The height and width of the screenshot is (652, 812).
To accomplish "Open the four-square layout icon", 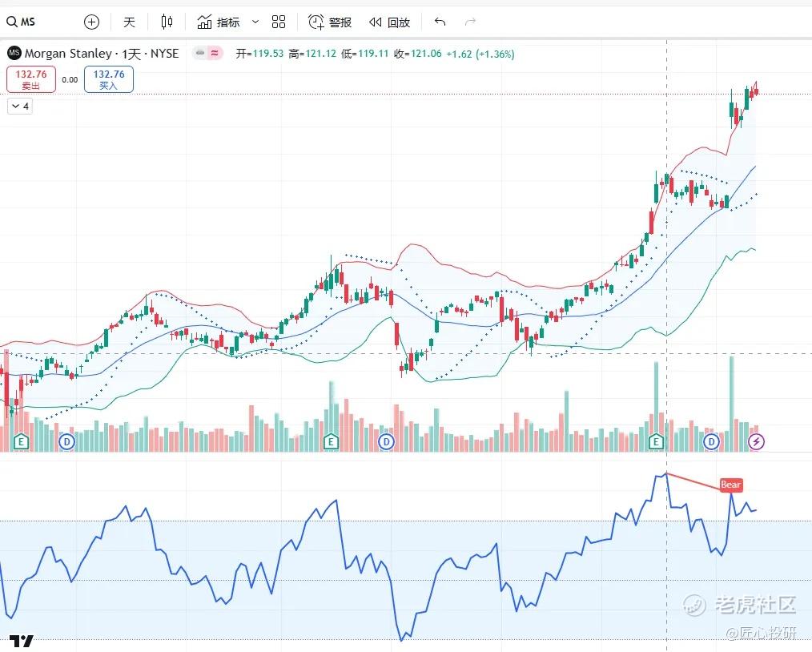I will pos(279,22).
